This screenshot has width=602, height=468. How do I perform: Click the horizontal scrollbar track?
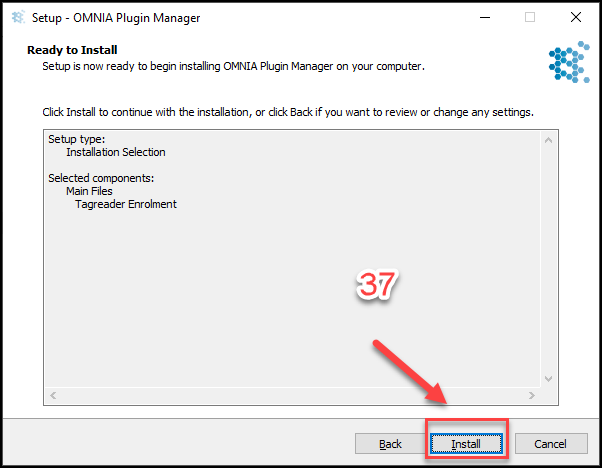[293, 395]
